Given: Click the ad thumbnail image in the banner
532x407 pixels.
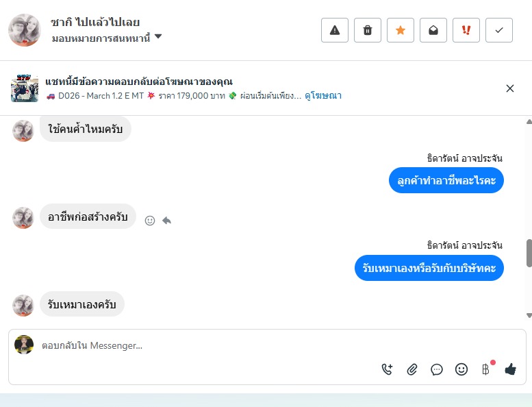Looking at the screenshot, I should [x=25, y=88].
